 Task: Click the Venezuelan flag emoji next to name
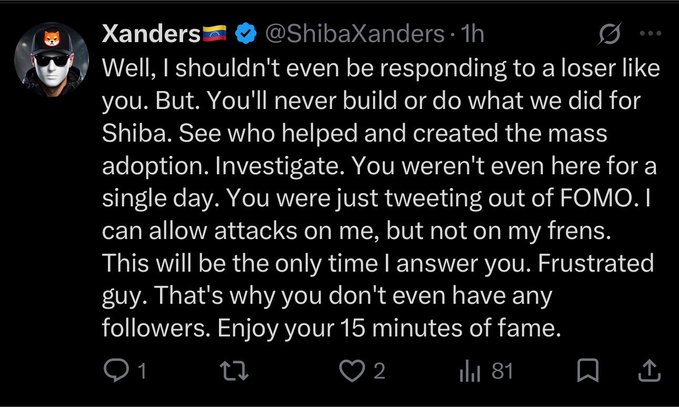click(x=215, y=33)
